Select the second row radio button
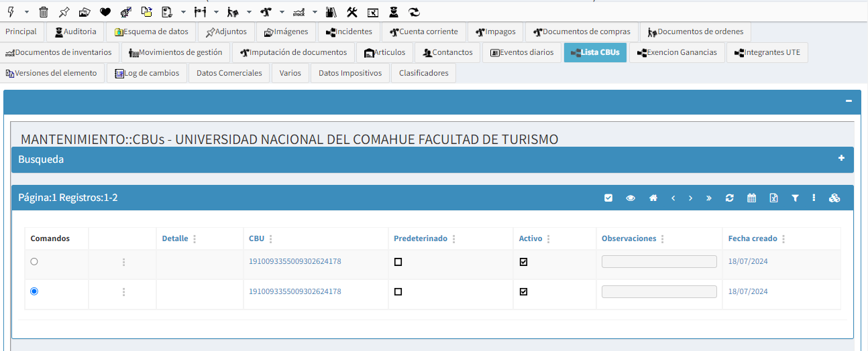This screenshot has width=868, height=351. click(x=34, y=291)
